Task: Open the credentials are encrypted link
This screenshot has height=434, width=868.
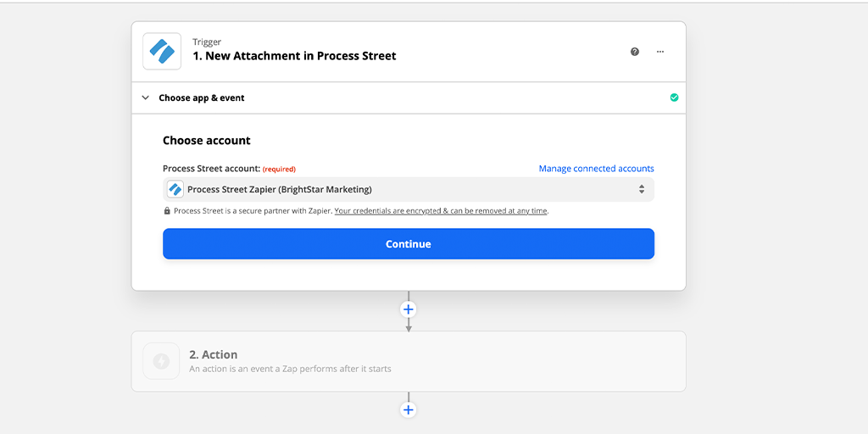Action: click(x=441, y=211)
